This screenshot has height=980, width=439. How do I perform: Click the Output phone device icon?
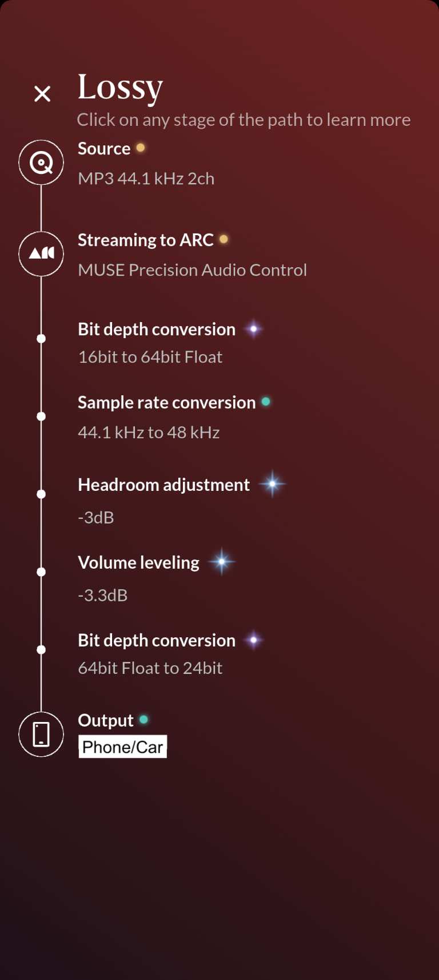click(41, 734)
